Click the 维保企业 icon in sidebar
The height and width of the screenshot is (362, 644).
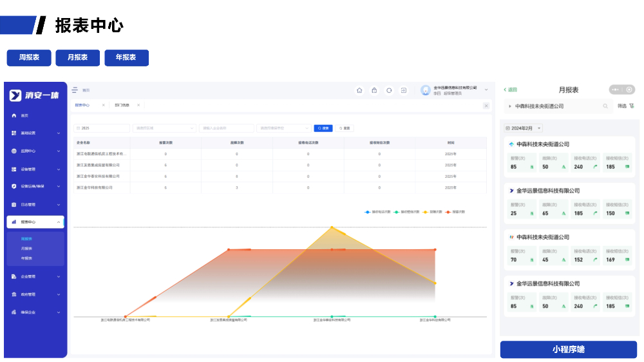pyautogui.click(x=14, y=312)
